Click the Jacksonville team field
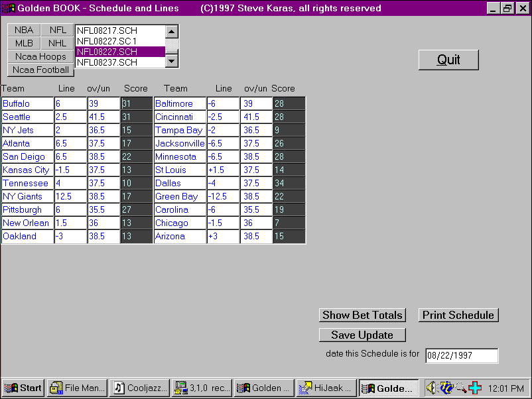 [180, 143]
